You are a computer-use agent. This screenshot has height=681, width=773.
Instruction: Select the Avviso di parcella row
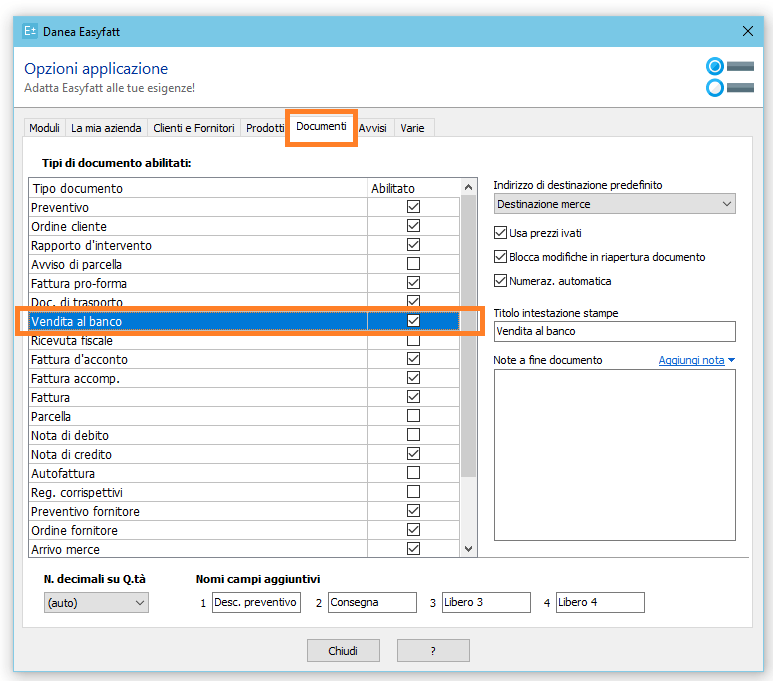click(x=244, y=264)
